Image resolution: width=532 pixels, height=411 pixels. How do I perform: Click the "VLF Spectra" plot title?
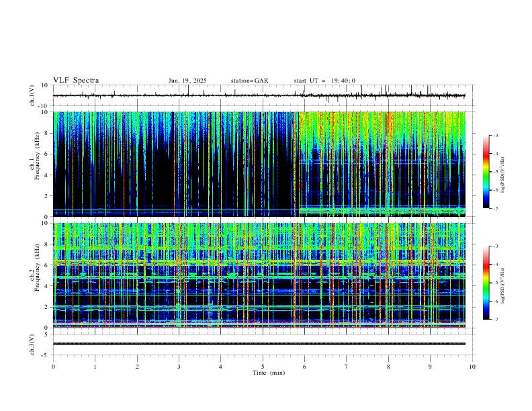coord(76,80)
